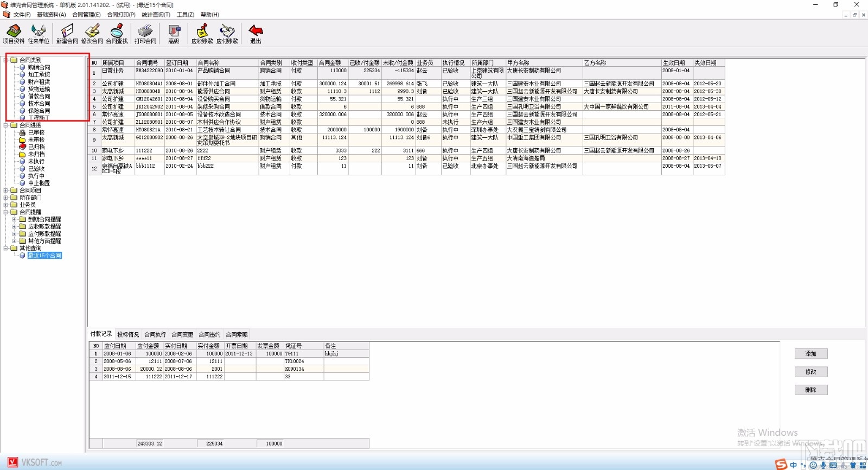Expand the 应收账款提醒 node

click(x=15, y=226)
